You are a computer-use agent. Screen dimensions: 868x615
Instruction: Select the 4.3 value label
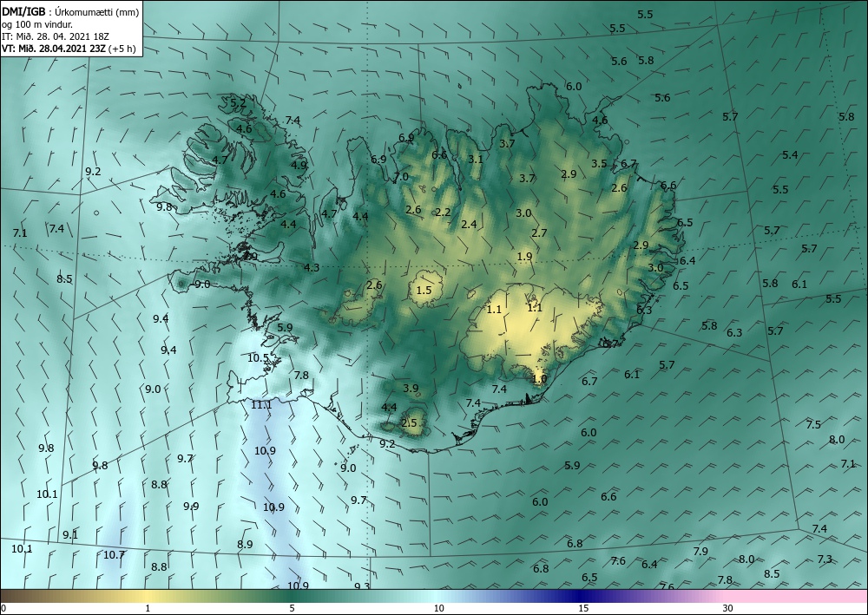312,268
